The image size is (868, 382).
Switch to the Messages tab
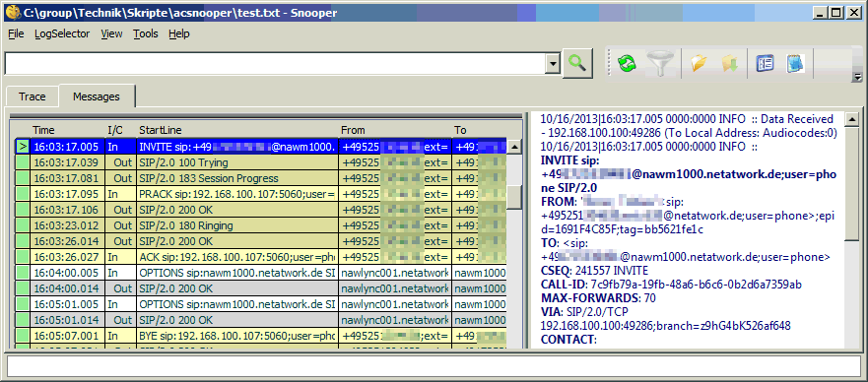pyautogui.click(x=97, y=96)
